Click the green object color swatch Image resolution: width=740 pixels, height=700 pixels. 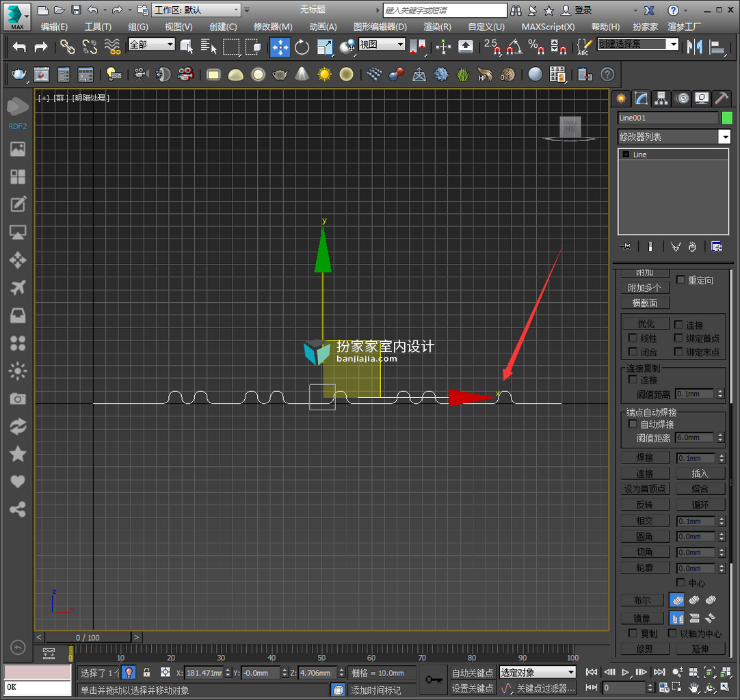pyautogui.click(x=727, y=118)
